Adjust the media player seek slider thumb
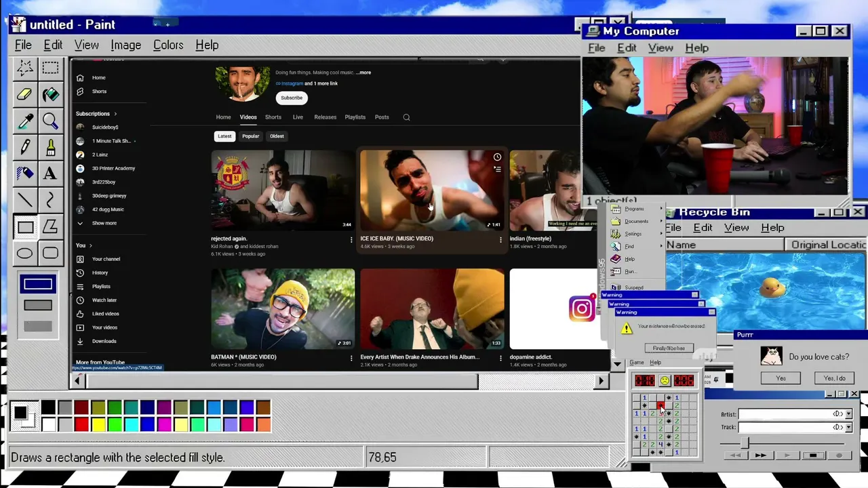The width and height of the screenshot is (868, 488). click(745, 443)
